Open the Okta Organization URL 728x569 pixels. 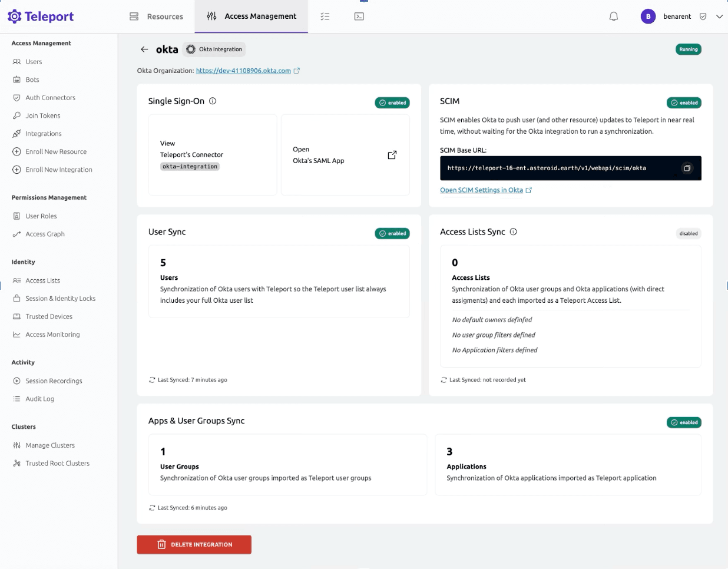(244, 70)
